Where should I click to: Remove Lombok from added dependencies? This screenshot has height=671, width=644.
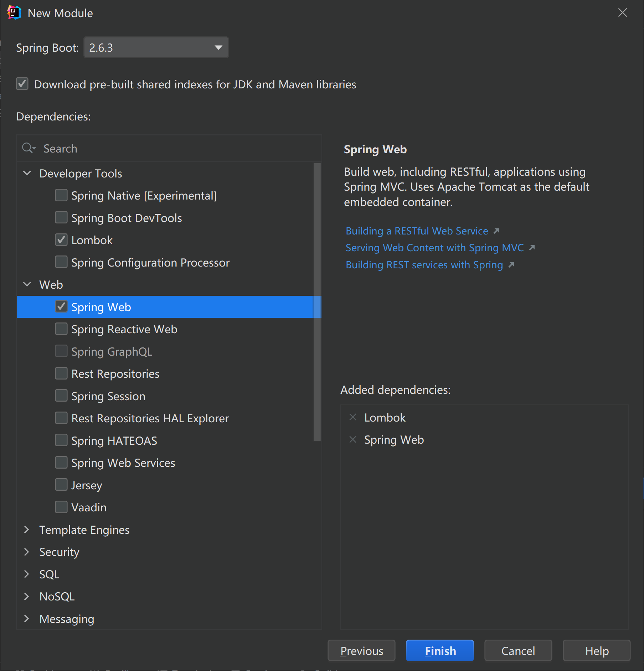tap(352, 417)
